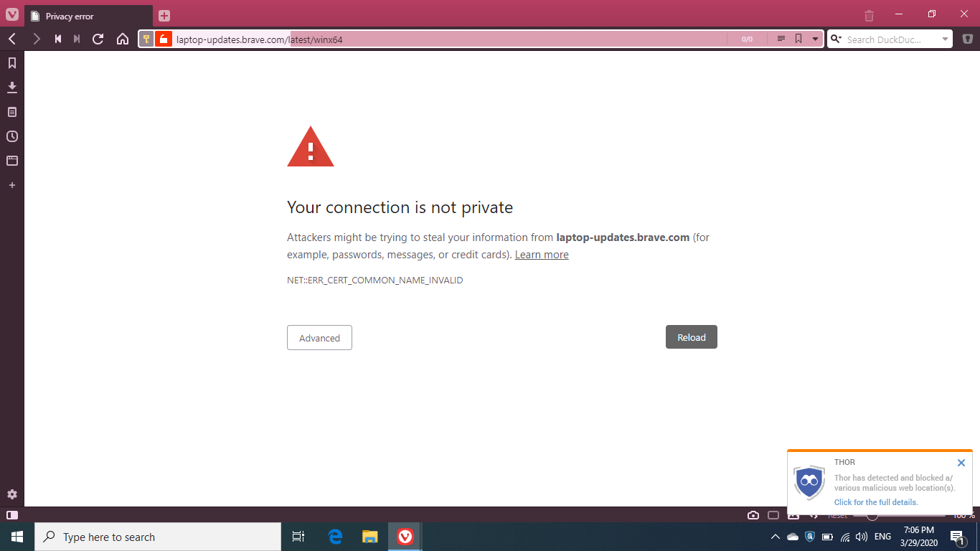Choose a search engine from magnifier dropdown
The width and height of the screenshot is (980, 551).
click(836, 39)
